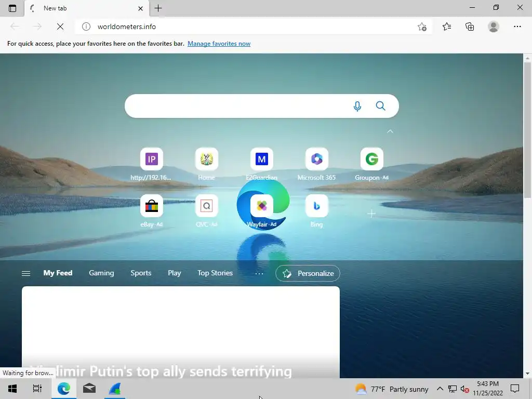Switch to the Sports tab

tap(141, 273)
